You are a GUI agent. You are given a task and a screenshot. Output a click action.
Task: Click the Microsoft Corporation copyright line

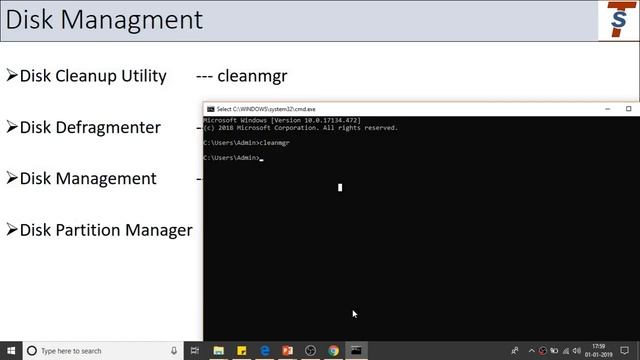[x=300, y=128]
